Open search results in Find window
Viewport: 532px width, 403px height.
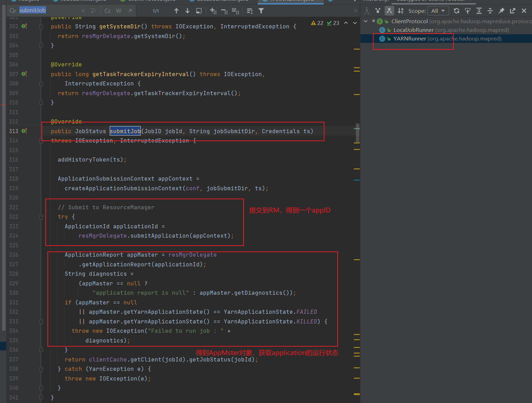point(199,11)
